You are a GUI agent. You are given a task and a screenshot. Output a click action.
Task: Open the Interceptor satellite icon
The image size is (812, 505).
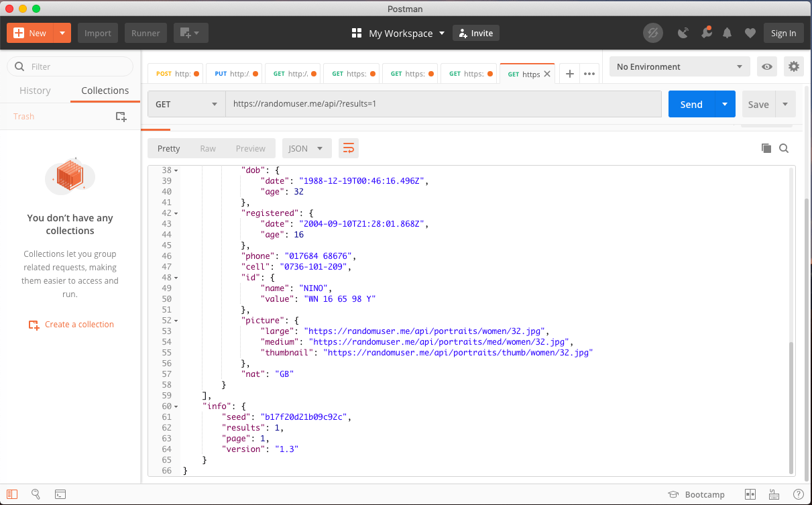[x=683, y=32]
